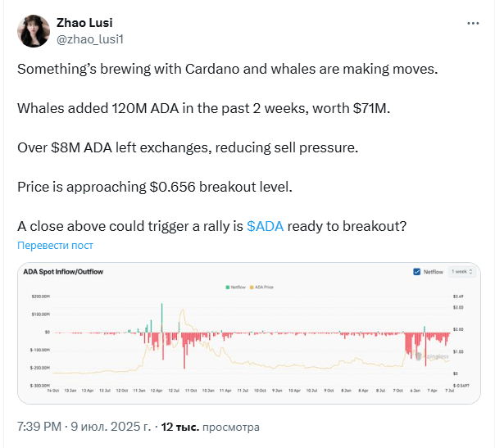Click the green Netflow legend swatch
Screen dimensions: 495x448
click(226, 287)
